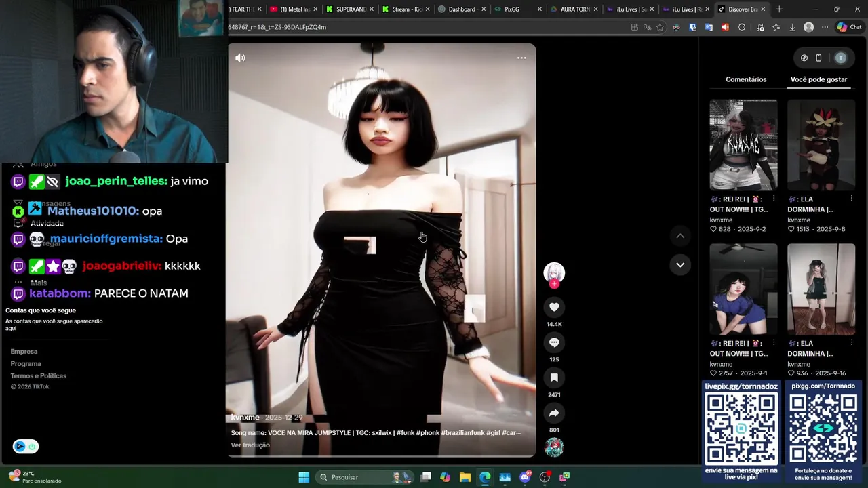Image resolution: width=868 pixels, height=488 pixels.
Task: Open the spinning music disc icon
Action: (554, 447)
